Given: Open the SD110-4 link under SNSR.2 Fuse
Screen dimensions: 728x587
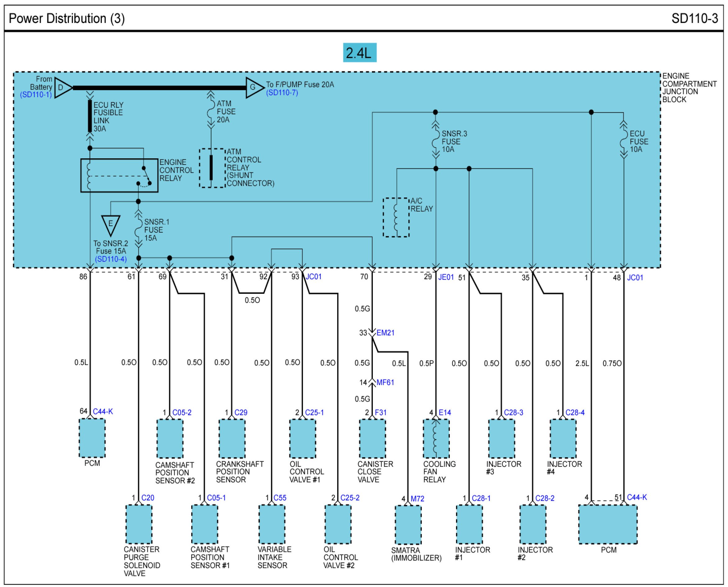Looking at the screenshot, I should point(111,259).
